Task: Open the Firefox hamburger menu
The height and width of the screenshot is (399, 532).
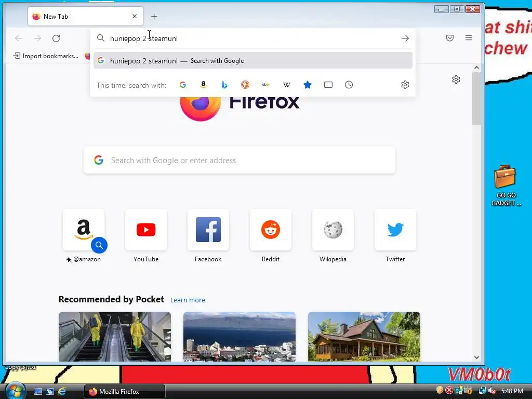Action: 469,38
